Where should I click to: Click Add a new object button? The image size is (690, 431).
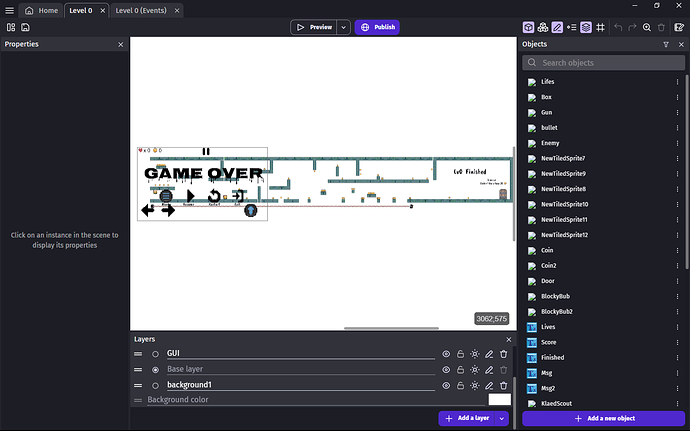tap(604, 418)
